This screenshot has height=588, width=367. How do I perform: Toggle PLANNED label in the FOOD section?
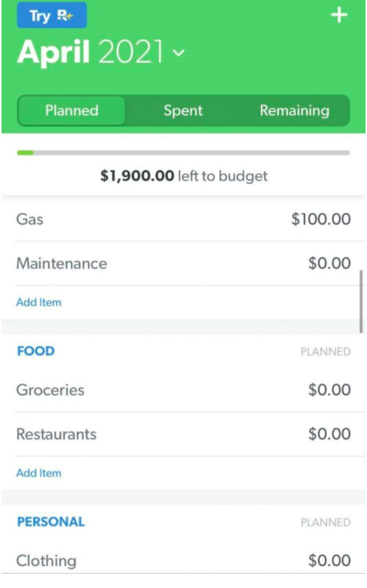coord(326,352)
